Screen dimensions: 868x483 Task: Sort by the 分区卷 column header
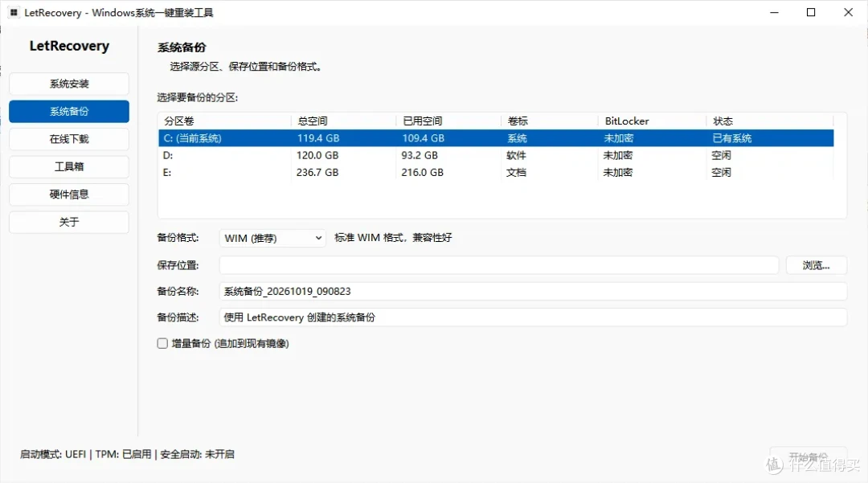point(225,121)
